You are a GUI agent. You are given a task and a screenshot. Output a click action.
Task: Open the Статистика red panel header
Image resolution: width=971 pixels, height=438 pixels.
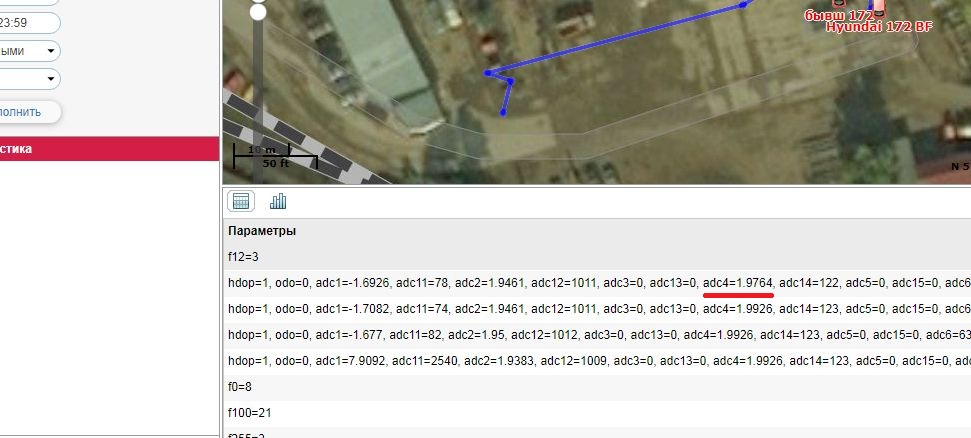tap(110, 149)
